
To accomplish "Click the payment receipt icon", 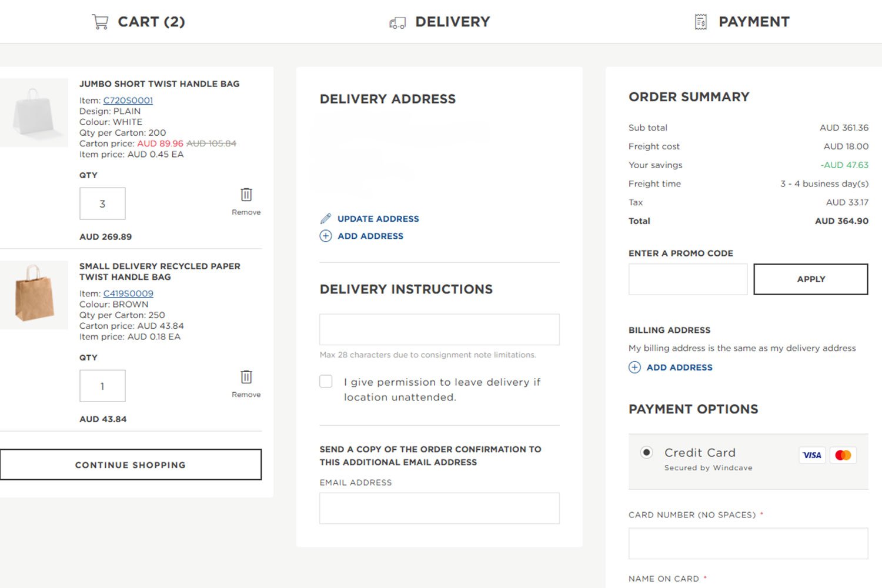I will 701,22.
